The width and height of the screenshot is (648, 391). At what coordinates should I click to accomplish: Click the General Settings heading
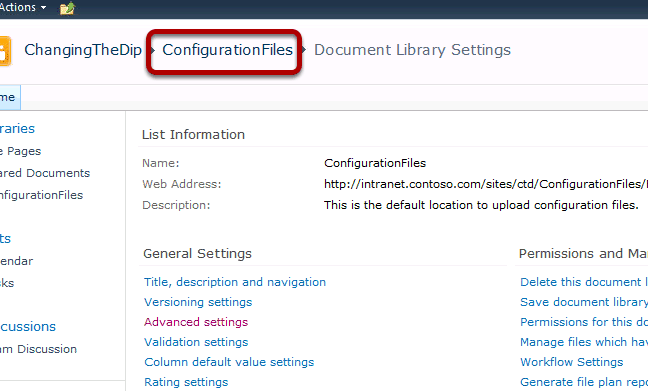(198, 253)
